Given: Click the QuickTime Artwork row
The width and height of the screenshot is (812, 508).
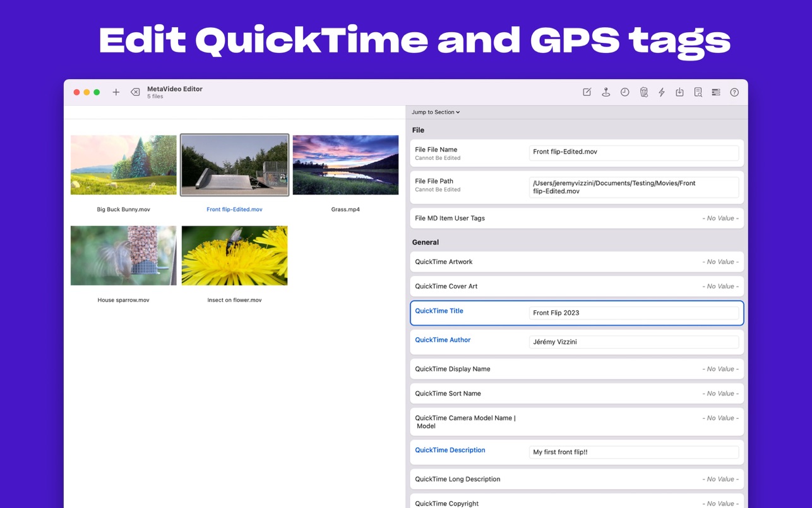Looking at the screenshot, I should (576, 262).
